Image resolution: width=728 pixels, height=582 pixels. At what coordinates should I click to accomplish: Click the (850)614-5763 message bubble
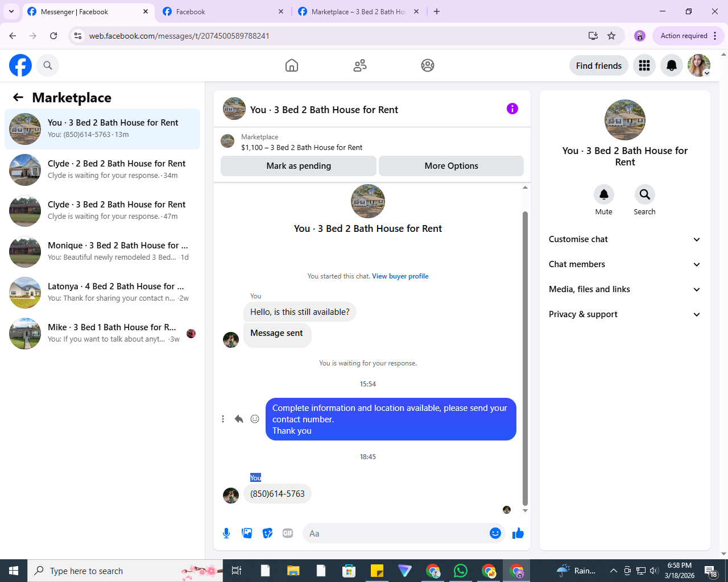(x=278, y=494)
